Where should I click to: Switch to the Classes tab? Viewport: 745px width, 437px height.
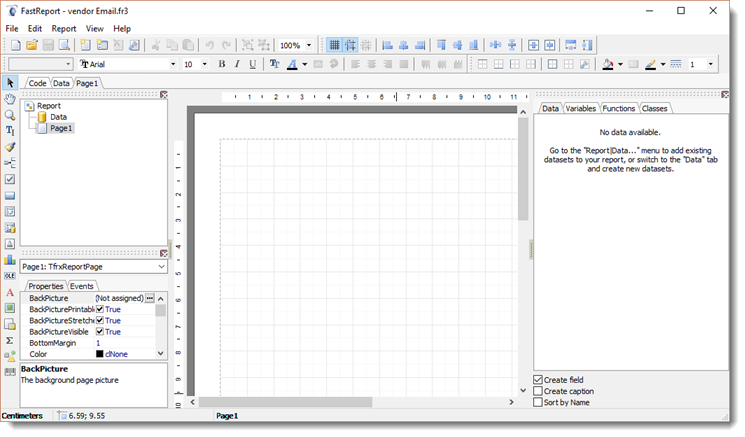click(654, 108)
